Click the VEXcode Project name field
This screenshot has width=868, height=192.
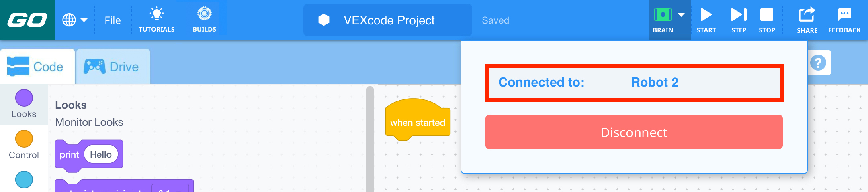point(388,20)
